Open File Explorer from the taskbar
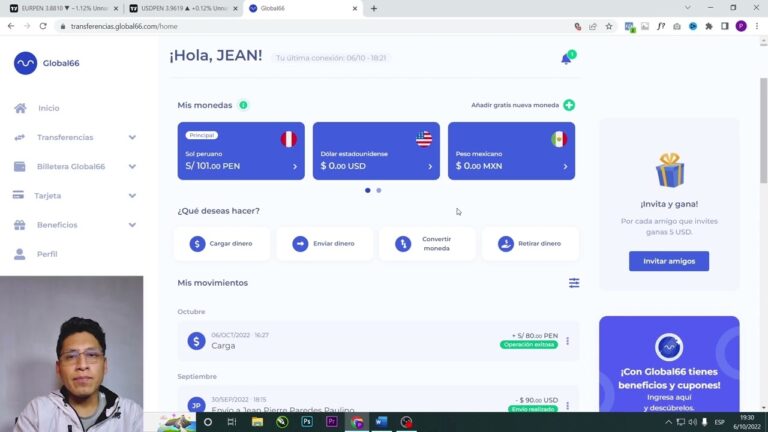The width and height of the screenshot is (768, 432). pos(257,422)
